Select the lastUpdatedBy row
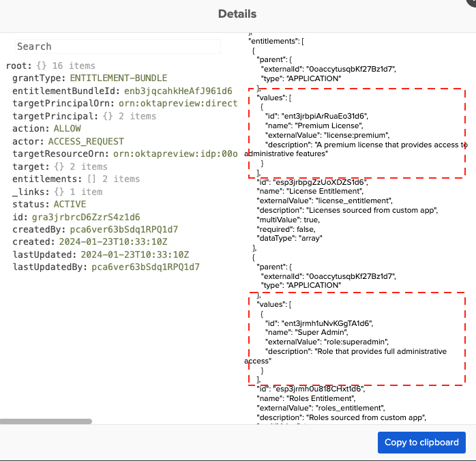Screen dimensions: 476x461 click(106, 267)
